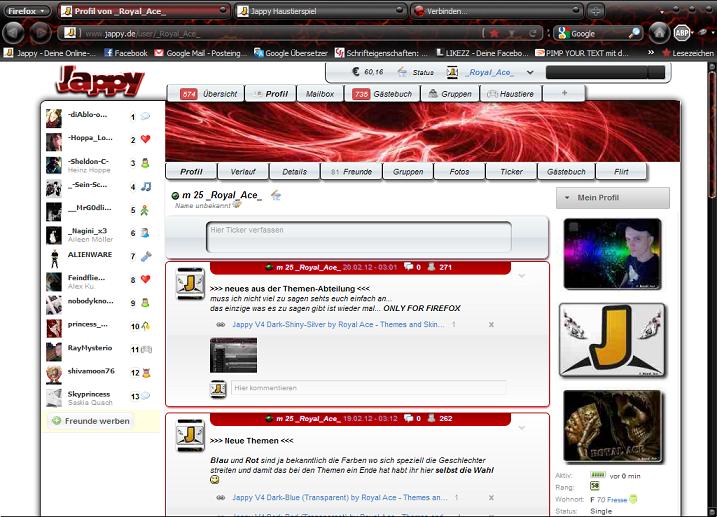Click the Google Übersetzer bookmark

point(291,53)
